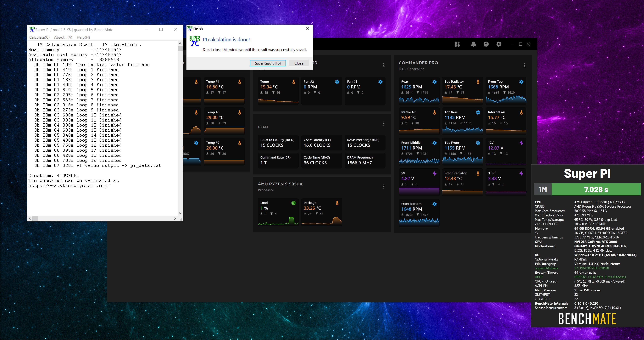
Task: Open iCUE settings gear icon
Action: (499, 44)
